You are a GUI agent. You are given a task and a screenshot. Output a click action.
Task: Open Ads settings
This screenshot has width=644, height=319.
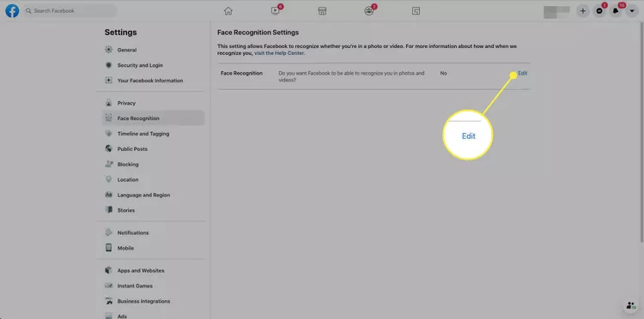click(x=122, y=316)
